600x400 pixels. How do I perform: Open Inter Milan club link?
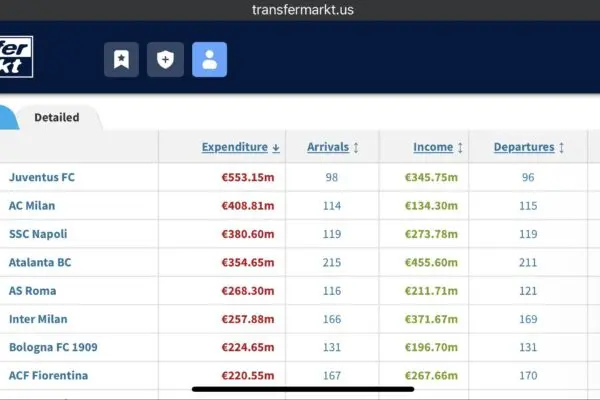tap(37, 319)
